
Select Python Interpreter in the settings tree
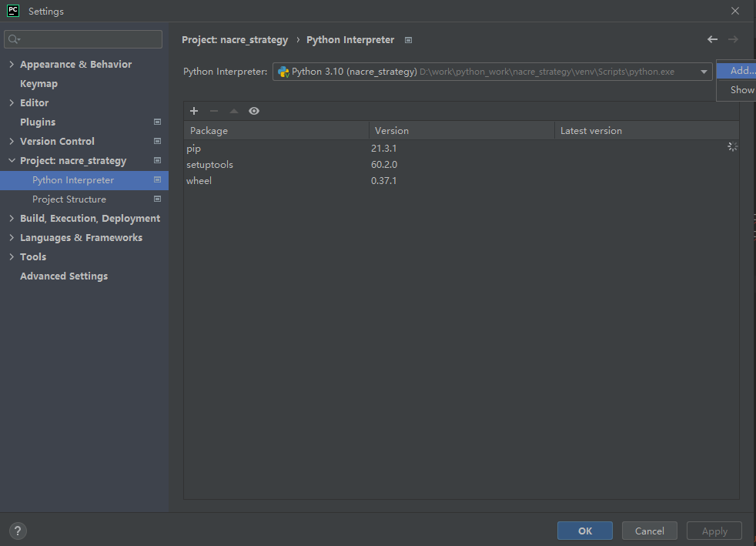[x=85, y=180]
